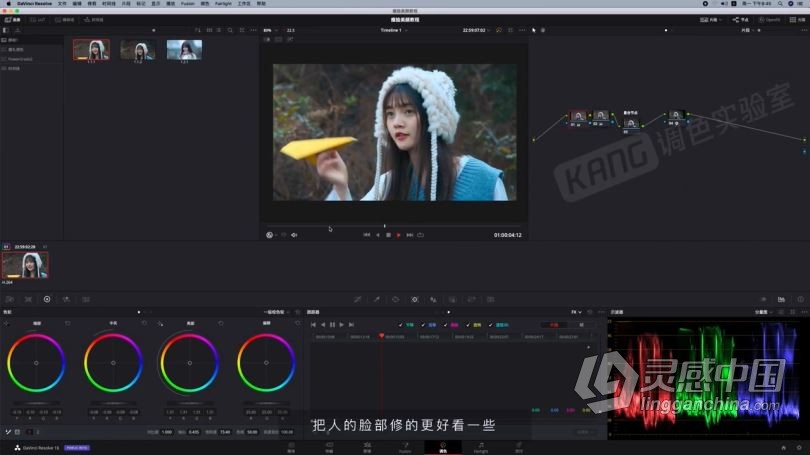
Task: Select node 01 in the node editor
Action: click(x=578, y=117)
